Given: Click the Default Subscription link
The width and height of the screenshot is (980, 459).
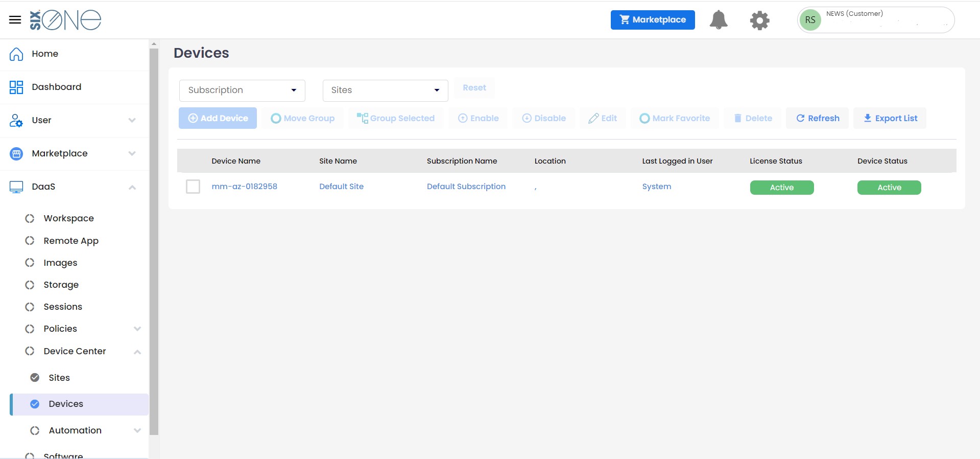Looking at the screenshot, I should tap(466, 187).
